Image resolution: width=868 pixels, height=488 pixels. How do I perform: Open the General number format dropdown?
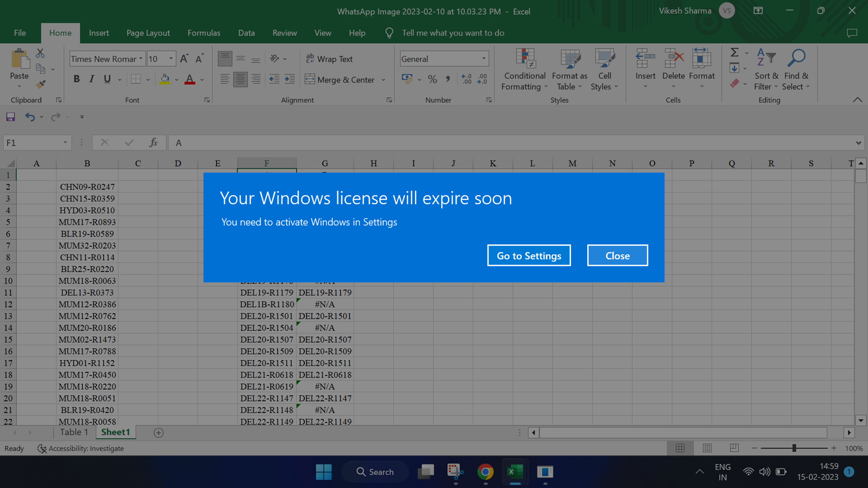click(484, 59)
